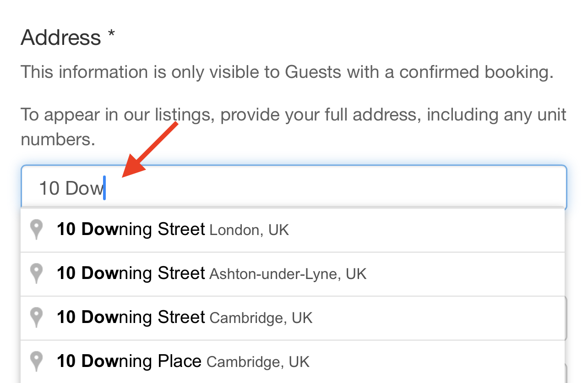Image resolution: width=588 pixels, height=383 pixels.
Task: Click 'Cambridge, UK' in the Downing Street row
Action: coord(261,318)
